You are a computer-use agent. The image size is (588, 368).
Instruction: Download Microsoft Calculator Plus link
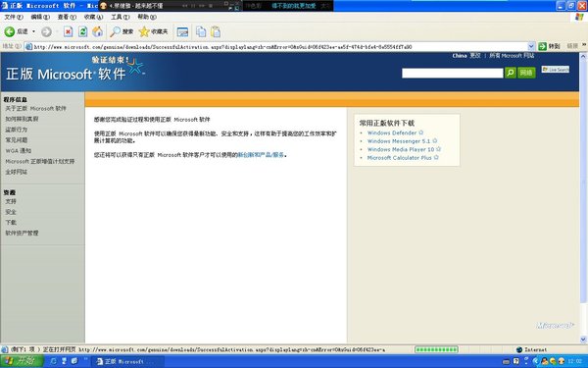(400, 158)
